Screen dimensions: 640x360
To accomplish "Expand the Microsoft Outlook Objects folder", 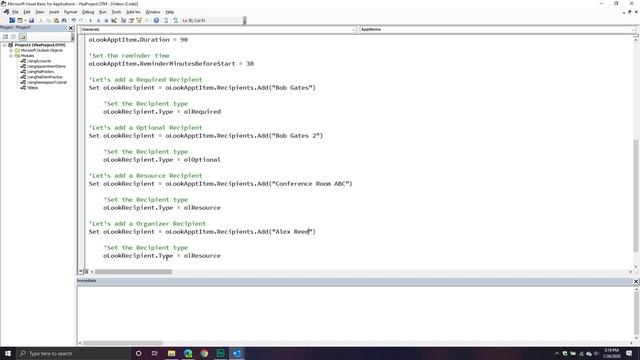I will [x=11, y=50].
